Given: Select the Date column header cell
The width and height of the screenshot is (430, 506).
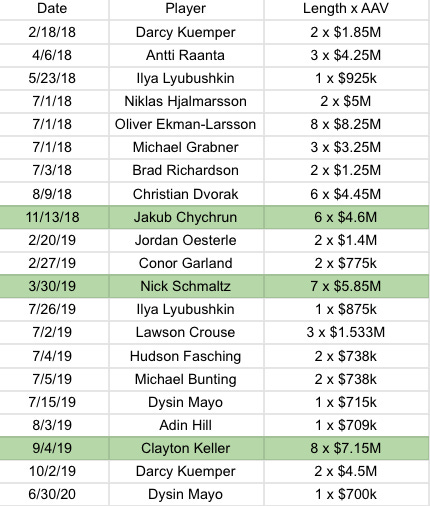Looking at the screenshot, I should pos(52,9).
